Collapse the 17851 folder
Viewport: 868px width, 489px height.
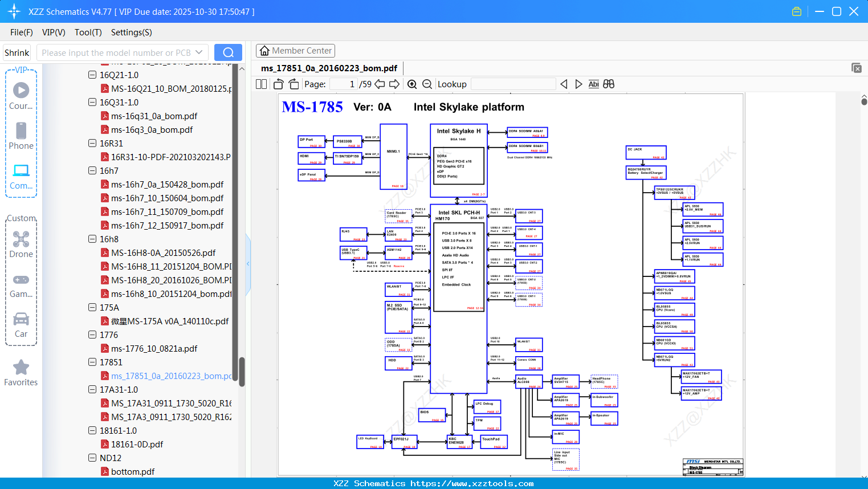(92, 362)
